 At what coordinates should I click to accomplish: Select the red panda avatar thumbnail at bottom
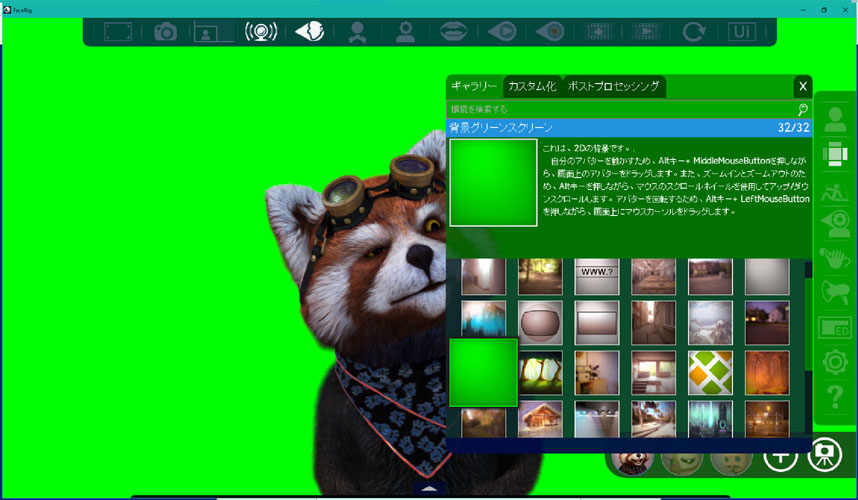pos(633,462)
